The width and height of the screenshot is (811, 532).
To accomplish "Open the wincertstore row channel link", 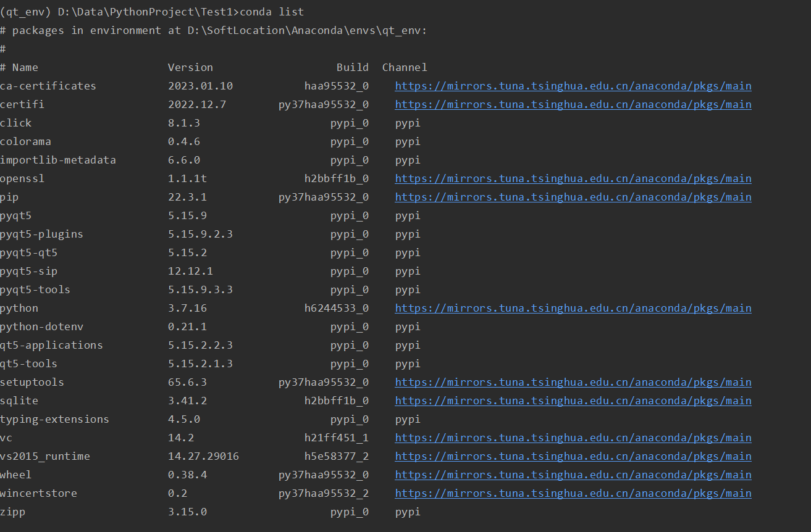I will point(573,493).
